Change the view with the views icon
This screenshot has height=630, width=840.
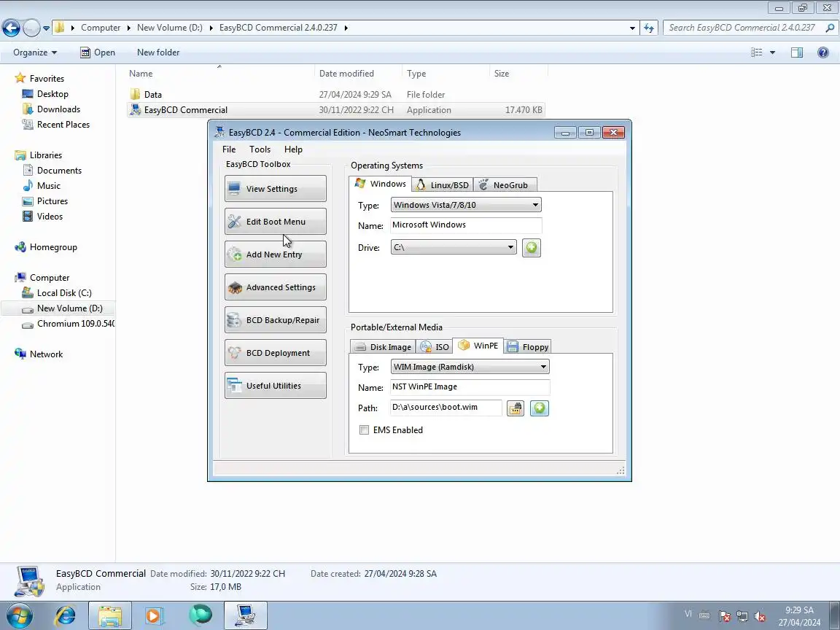click(x=756, y=52)
